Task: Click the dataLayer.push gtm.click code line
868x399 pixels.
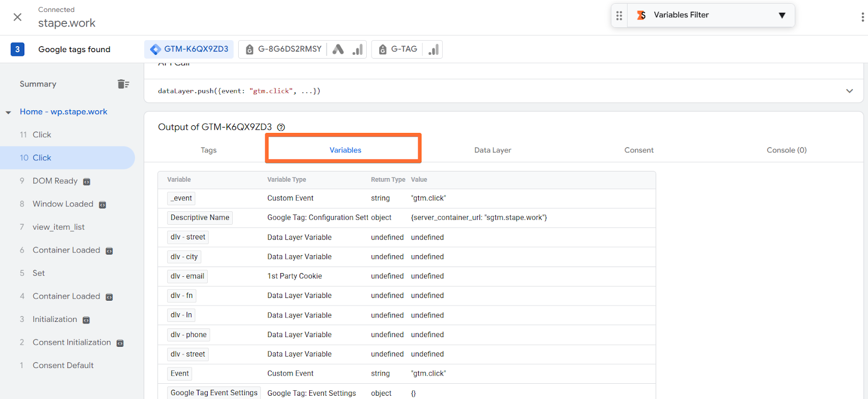Action: (x=239, y=91)
